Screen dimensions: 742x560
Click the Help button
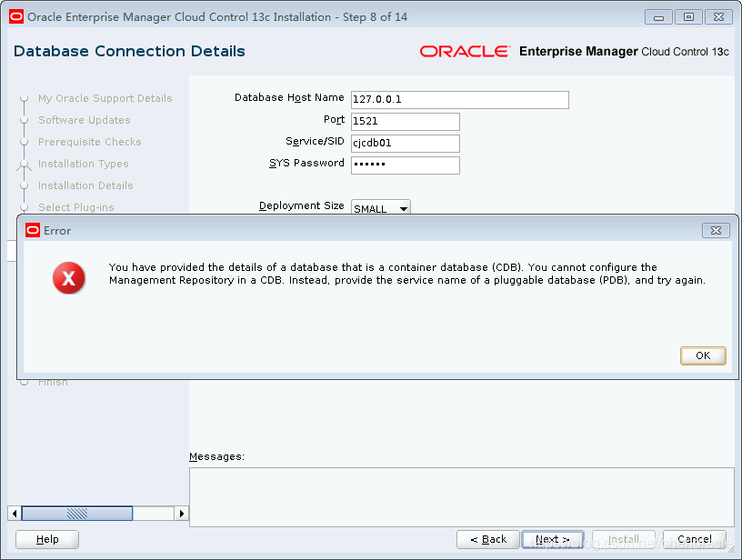pos(47,539)
